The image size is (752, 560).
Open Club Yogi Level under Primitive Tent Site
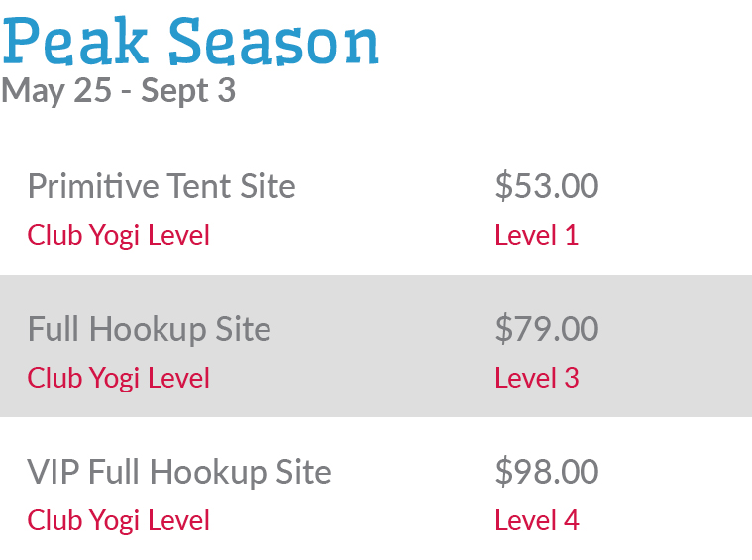119,236
